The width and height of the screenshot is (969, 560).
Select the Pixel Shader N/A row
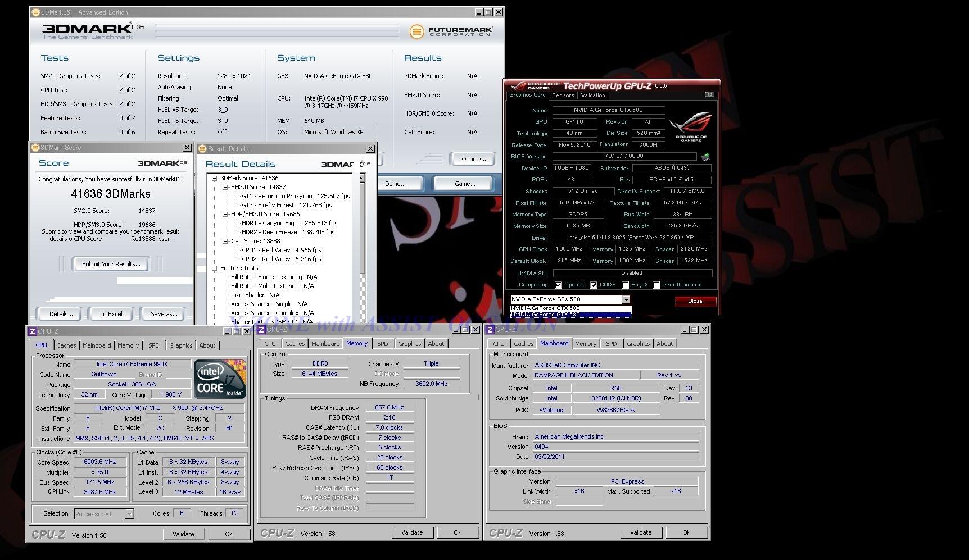(255, 295)
